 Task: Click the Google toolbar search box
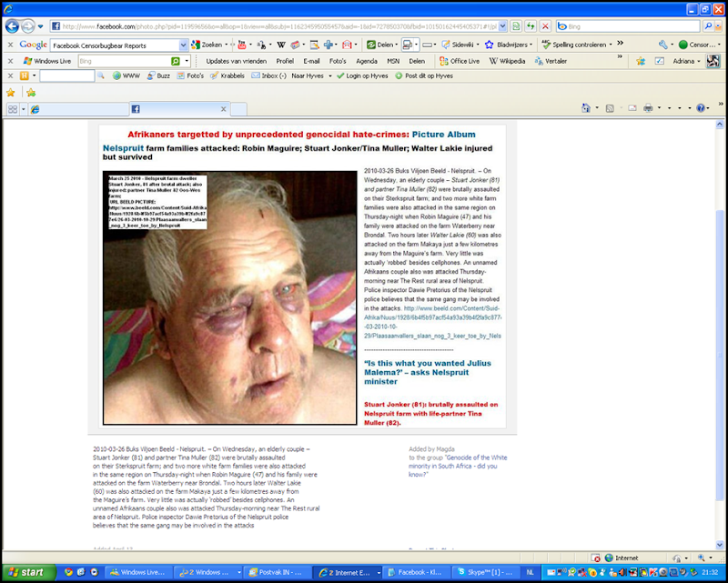coord(114,45)
